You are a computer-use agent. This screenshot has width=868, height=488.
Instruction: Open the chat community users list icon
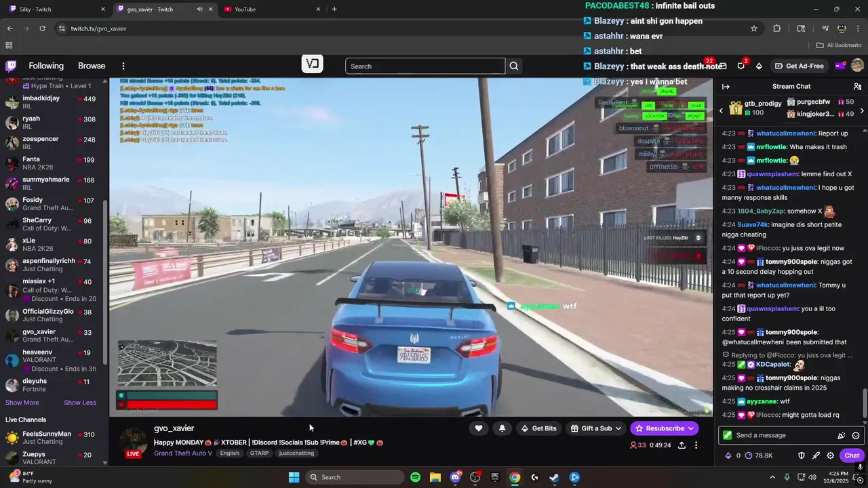(x=857, y=86)
